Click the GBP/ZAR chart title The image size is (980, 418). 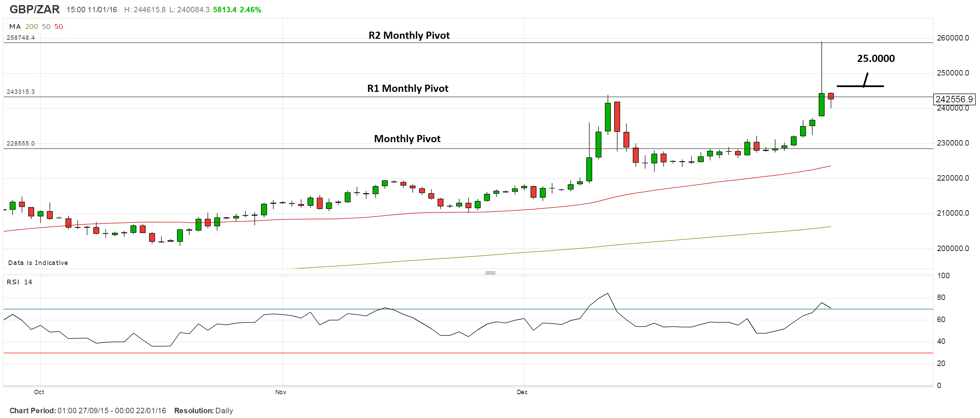click(34, 9)
